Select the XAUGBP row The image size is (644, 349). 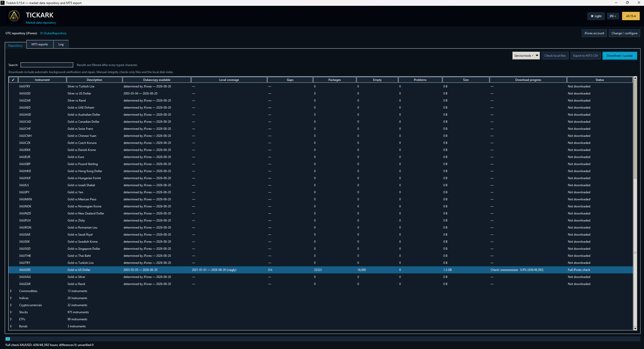321,164
